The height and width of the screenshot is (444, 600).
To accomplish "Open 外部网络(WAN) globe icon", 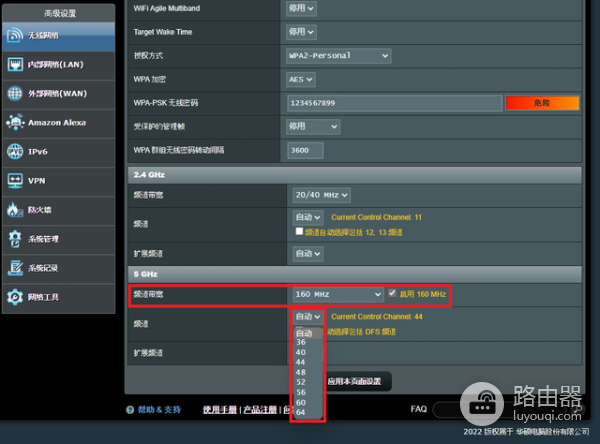I will [15, 94].
